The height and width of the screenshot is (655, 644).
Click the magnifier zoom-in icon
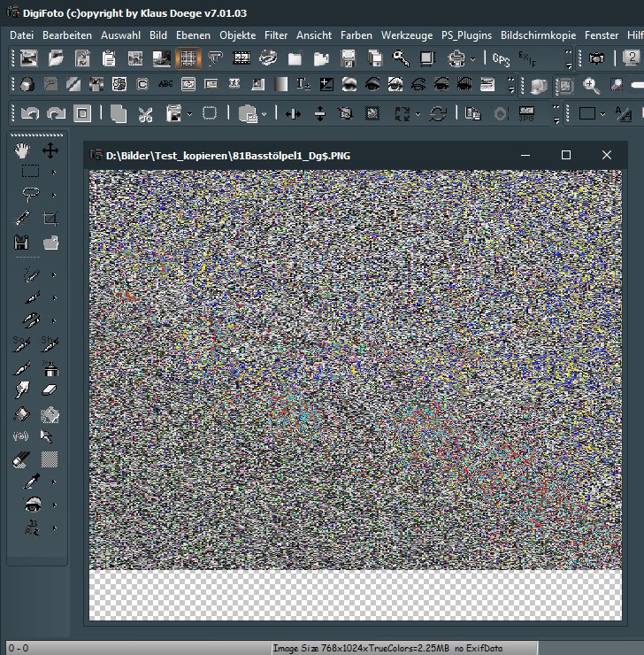[x=591, y=86]
